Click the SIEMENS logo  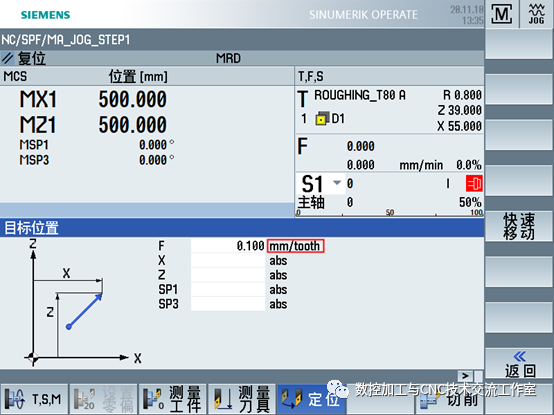46,15
